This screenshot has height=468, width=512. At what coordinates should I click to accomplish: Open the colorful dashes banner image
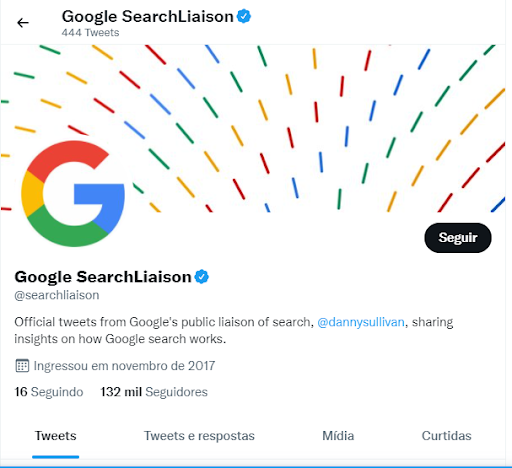253,128
